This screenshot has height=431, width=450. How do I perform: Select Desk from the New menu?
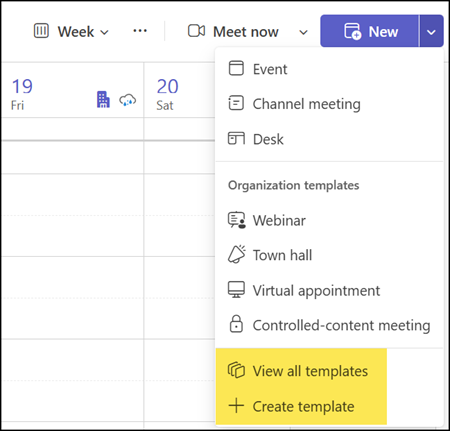click(x=329, y=139)
